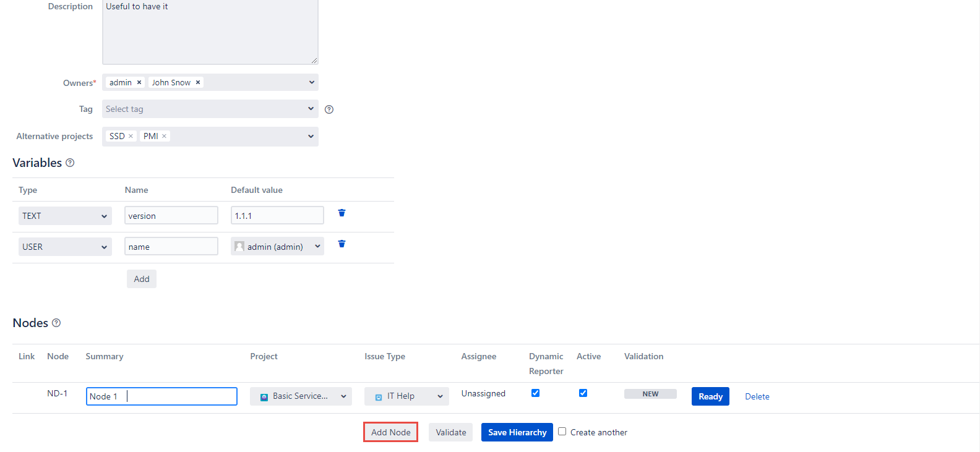Screen dimensions: 980x452
Task: Open the TEXT variable type dropdown
Action: coord(65,216)
